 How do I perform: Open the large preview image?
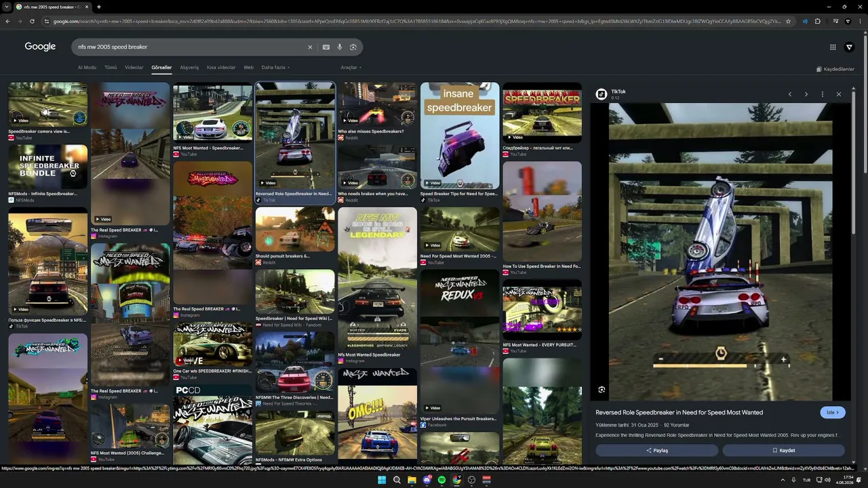(x=720, y=251)
